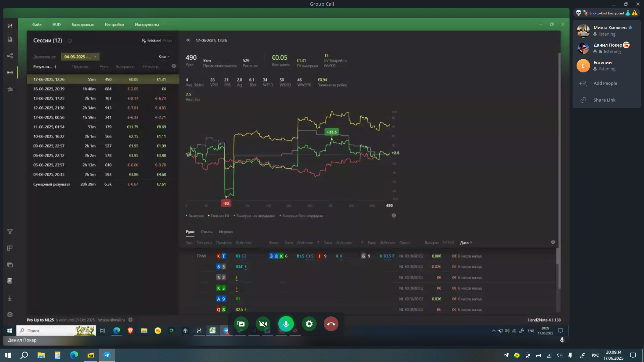
Task: Open the filter funnel icon in the sidebar
Action: pyautogui.click(x=10, y=232)
